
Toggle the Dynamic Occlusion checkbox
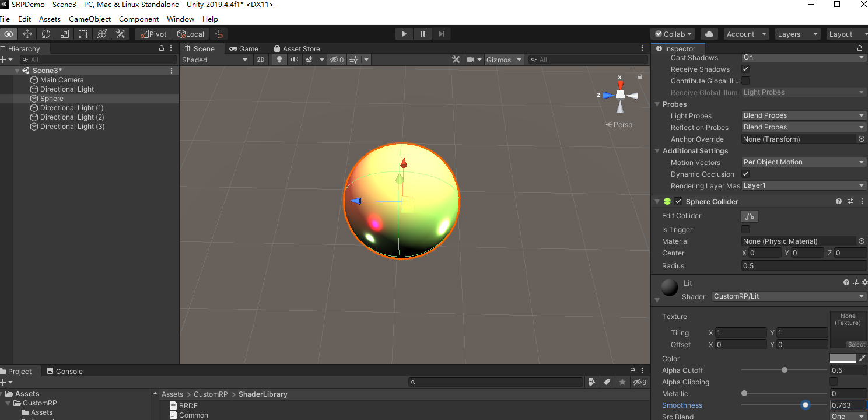745,174
